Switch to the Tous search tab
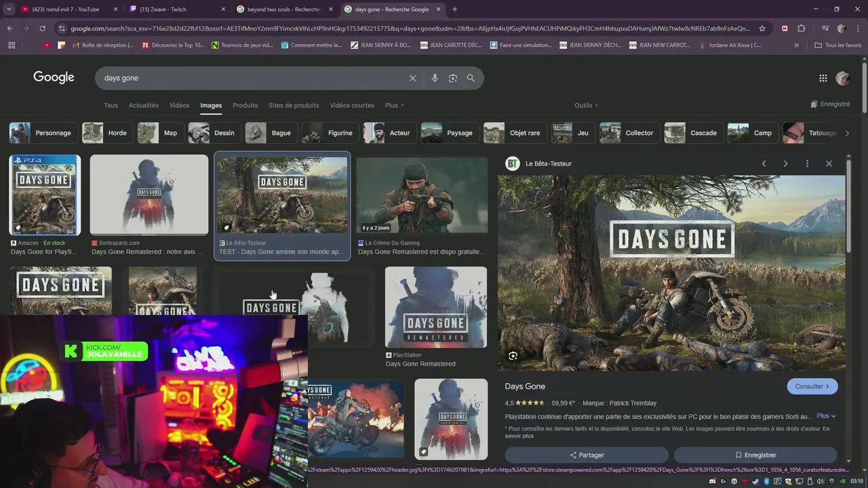 pos(111,106)
